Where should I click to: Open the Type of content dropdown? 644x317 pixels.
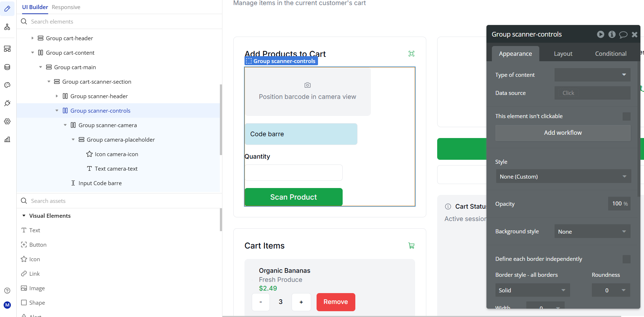592,75
